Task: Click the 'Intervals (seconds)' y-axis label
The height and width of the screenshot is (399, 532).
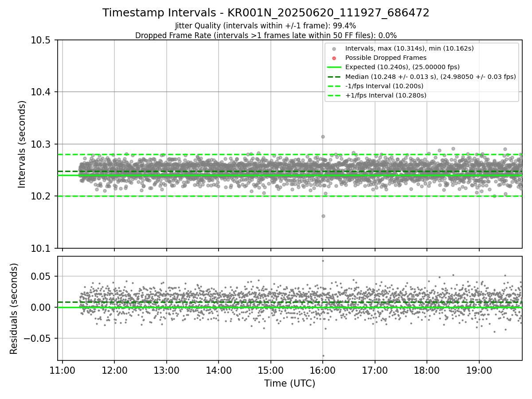Action: pyautogui.click(x=22, y=144)
